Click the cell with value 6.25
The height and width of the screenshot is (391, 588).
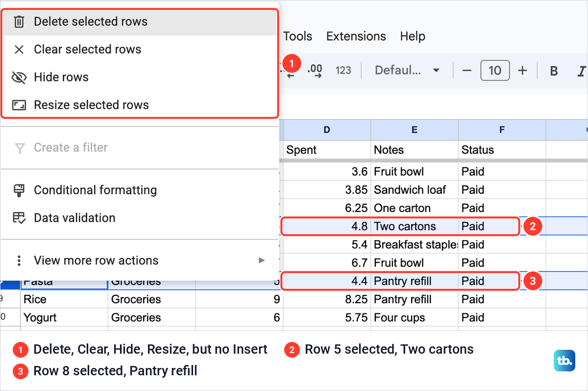[327, 208]
